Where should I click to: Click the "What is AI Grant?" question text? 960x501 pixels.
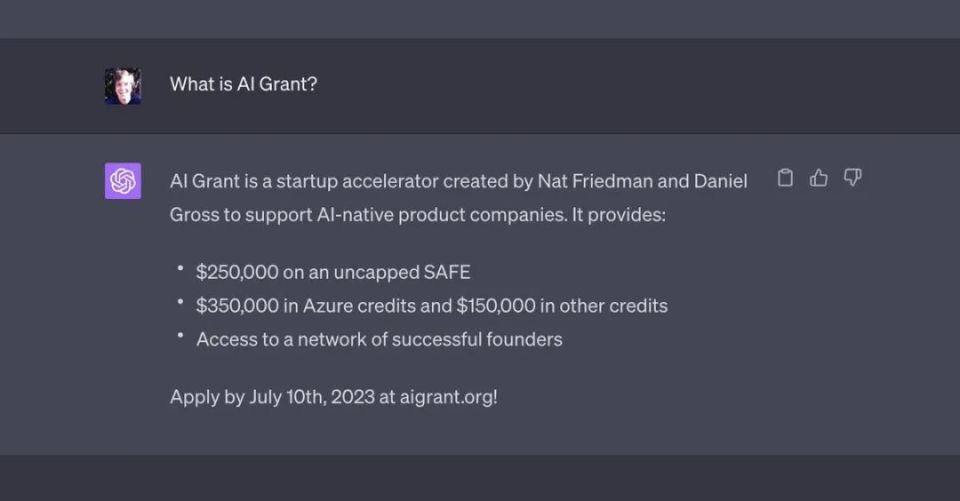(x=243, y=84)
